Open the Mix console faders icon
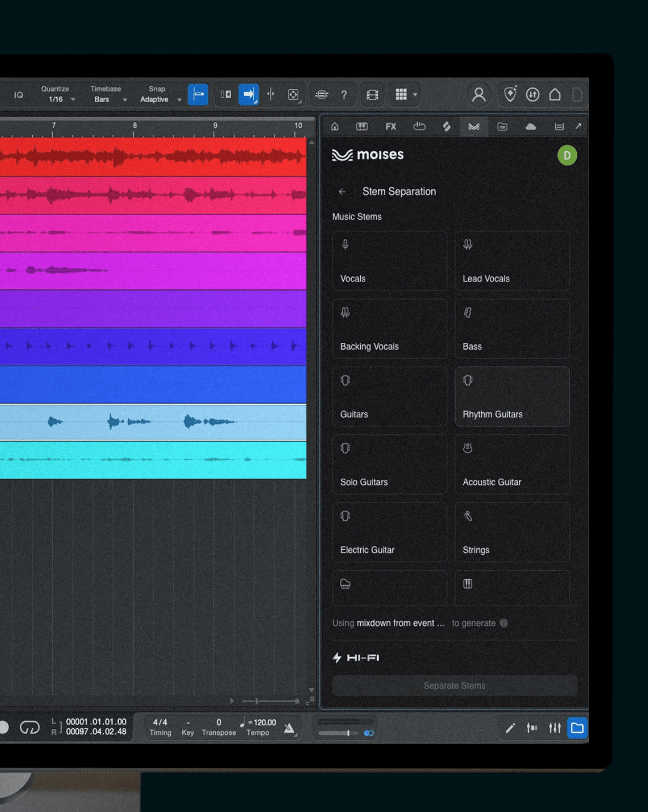Screen dimensions: 648x812 pos(555,728)
